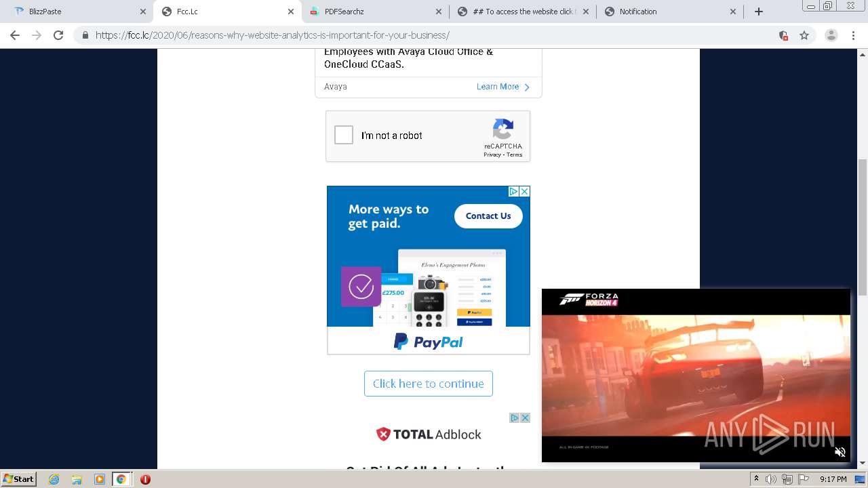
Task: Close the PayPal ad with X icon
Action: [524, 192]
